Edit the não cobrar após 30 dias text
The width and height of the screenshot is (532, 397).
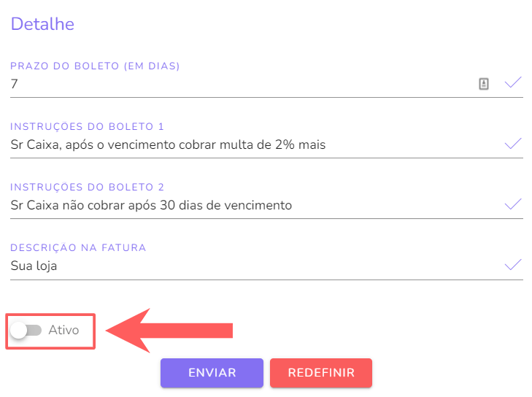click(x=152, y=205)
